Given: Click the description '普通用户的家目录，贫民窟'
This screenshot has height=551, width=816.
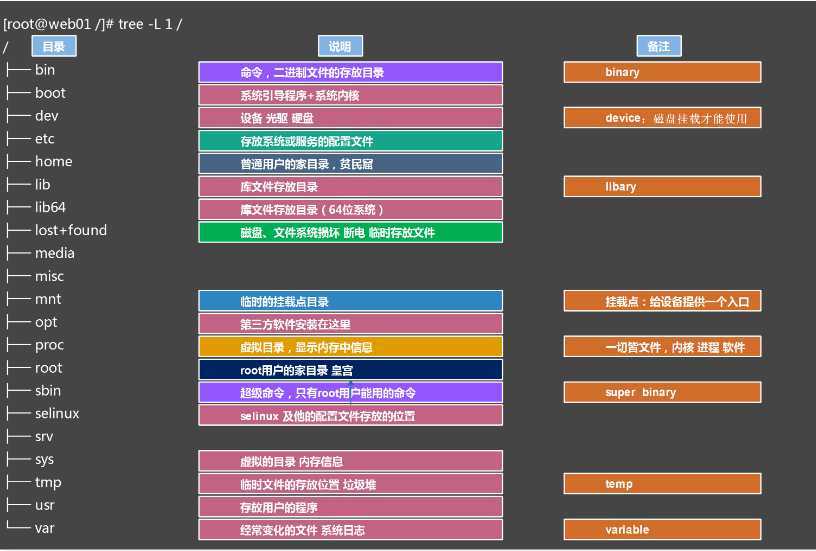Looking at the screenshot, I should (x=350, y=164).
